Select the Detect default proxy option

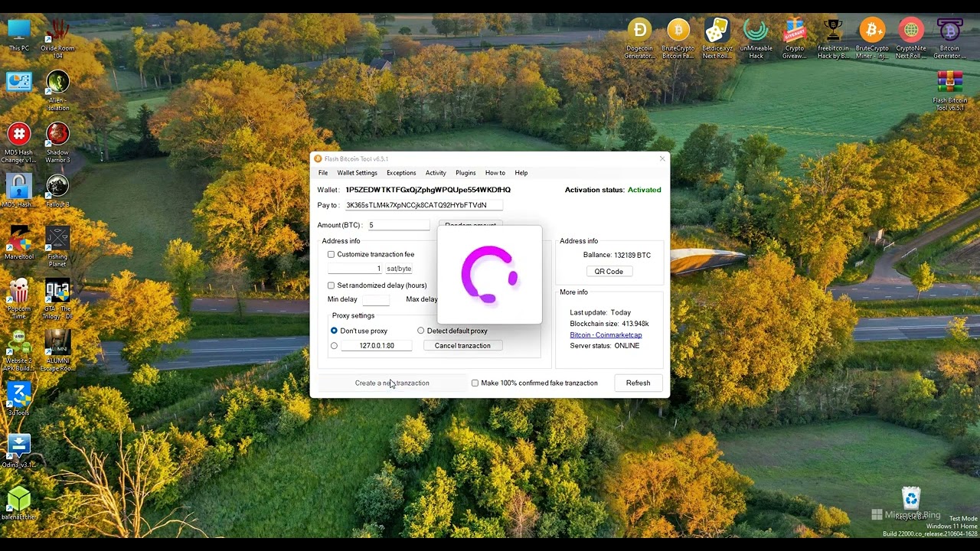pos(420,331)
